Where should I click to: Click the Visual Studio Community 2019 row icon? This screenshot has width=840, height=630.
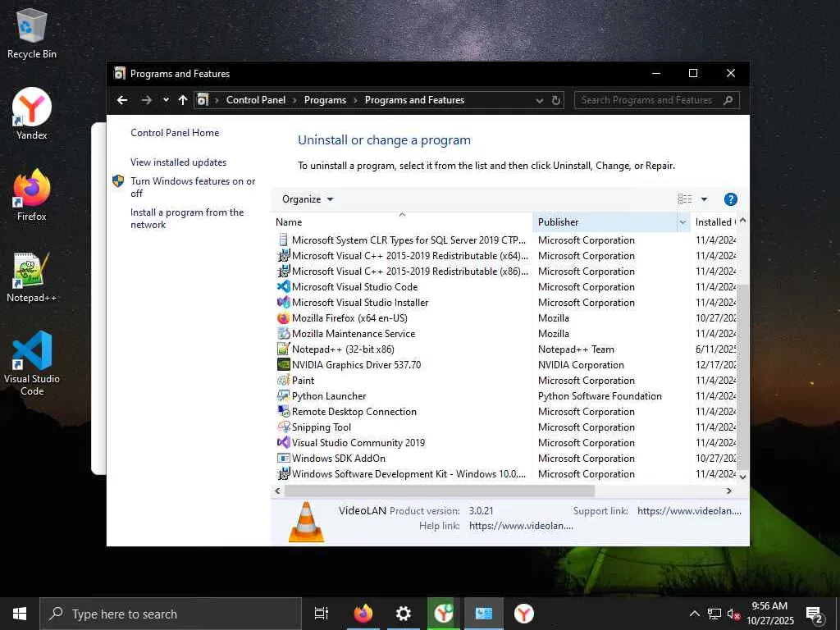click(x=283, y=442)
